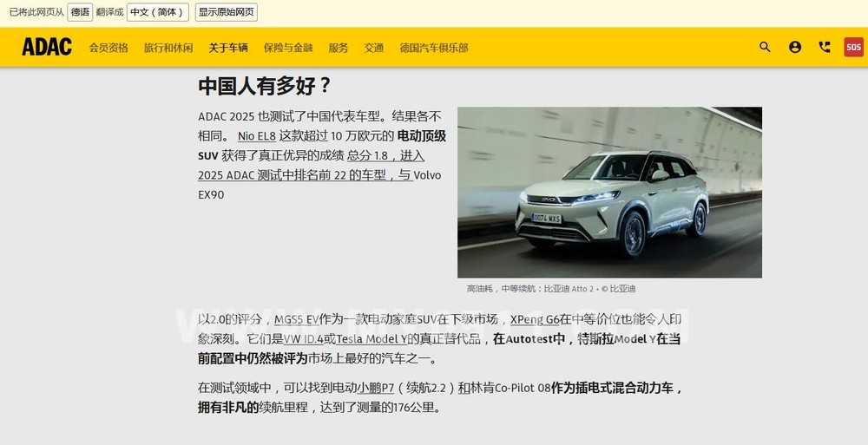The height and width of the screenshot is (445, 868).
Task: Select the 关于车辆 menu item
Action: [228, 48]
